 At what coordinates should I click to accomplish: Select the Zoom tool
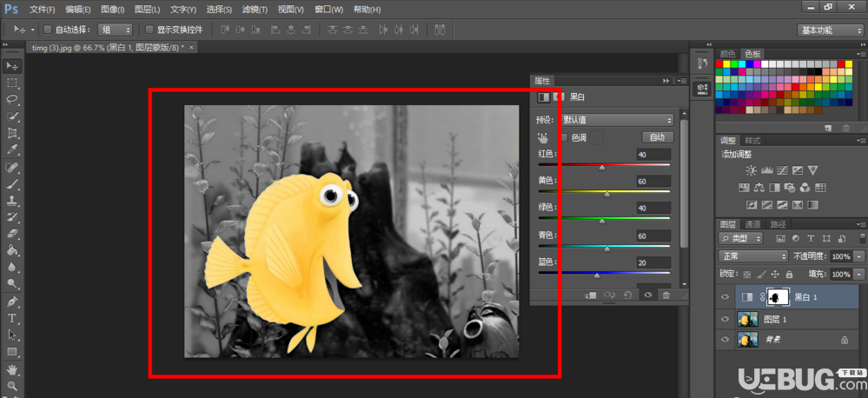pos(11,386)
